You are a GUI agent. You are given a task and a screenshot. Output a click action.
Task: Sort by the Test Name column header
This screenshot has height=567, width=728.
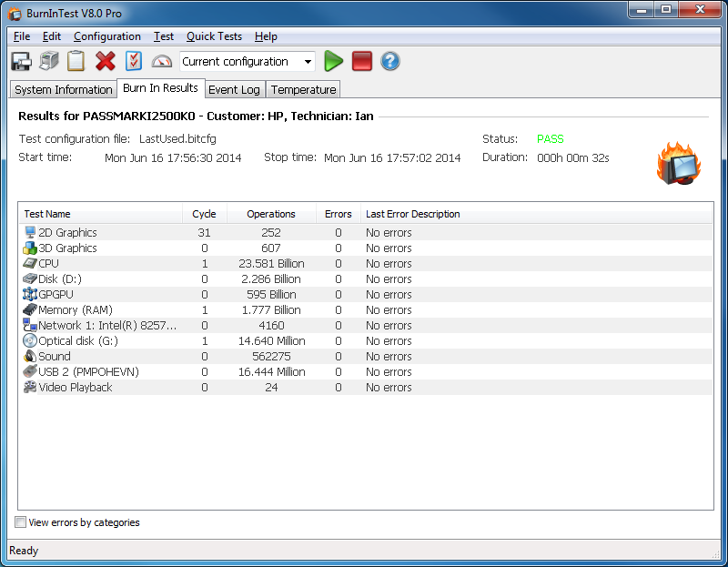[x=100, y=214]
